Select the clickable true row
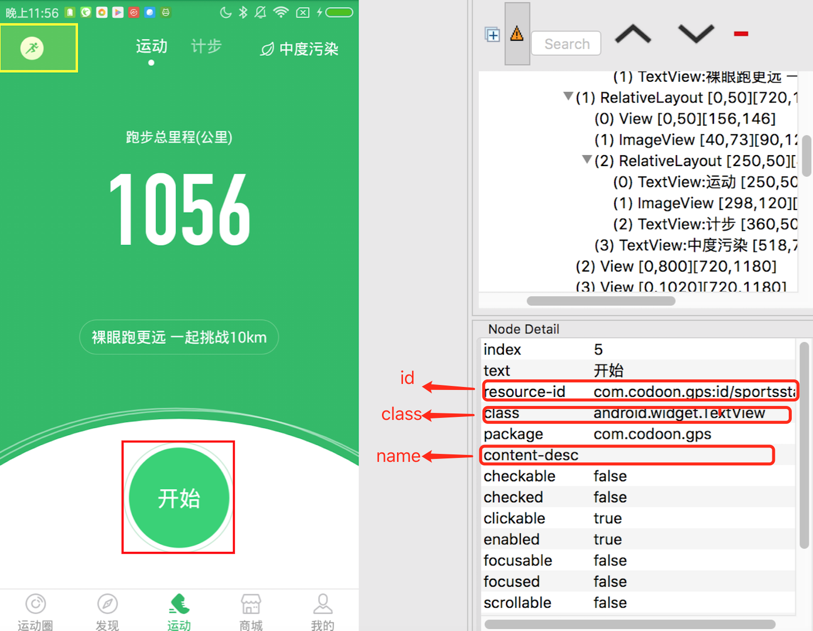Viewport: 813px width, 631px height. click(638, 518)
